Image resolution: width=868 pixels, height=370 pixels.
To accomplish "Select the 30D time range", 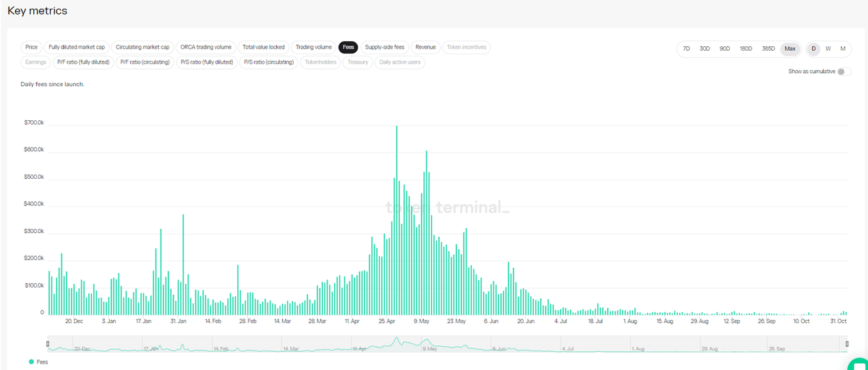I will 705,49.
